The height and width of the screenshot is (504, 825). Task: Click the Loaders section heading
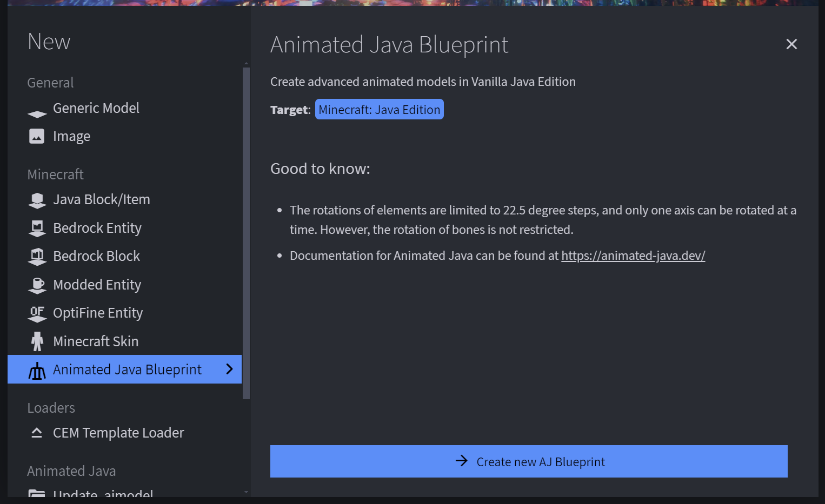[51, 408]
